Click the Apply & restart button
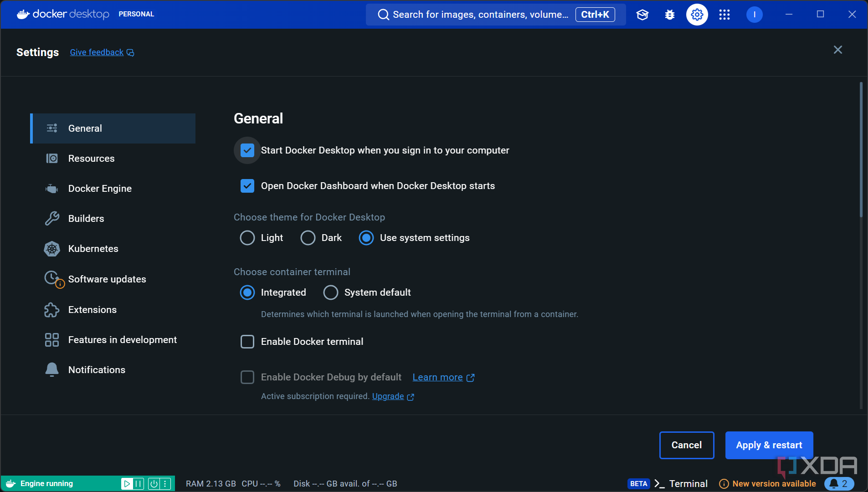The image size is (868, 492). tap(769, 445)
